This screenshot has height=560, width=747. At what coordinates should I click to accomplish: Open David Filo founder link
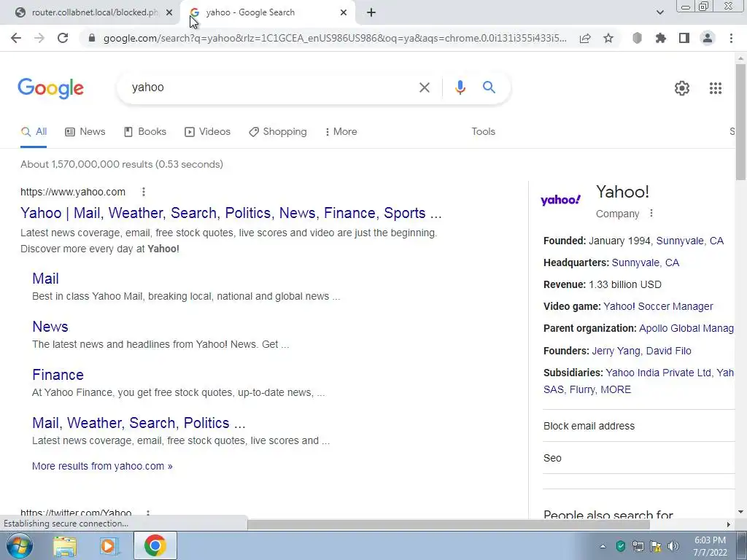click(x=669, y=351)
